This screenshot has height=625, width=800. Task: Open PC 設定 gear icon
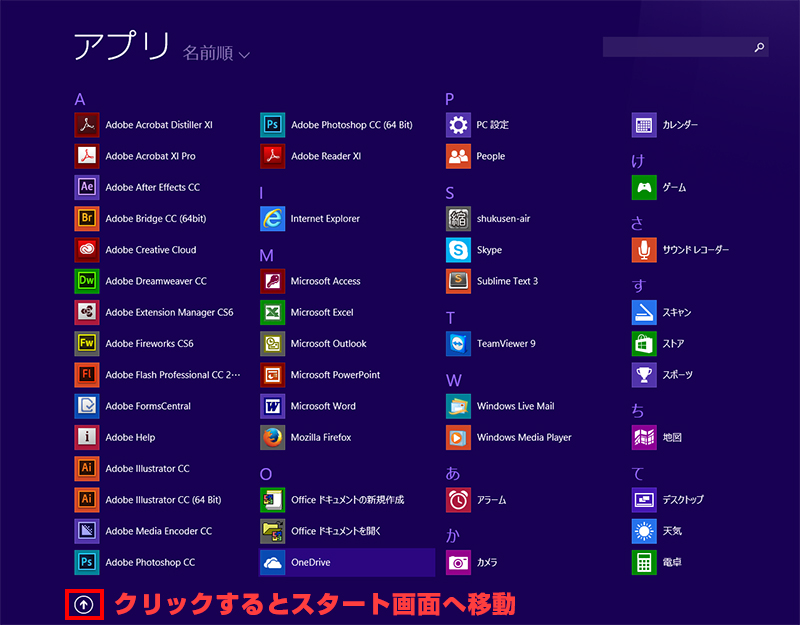click(x=458, y=125)
